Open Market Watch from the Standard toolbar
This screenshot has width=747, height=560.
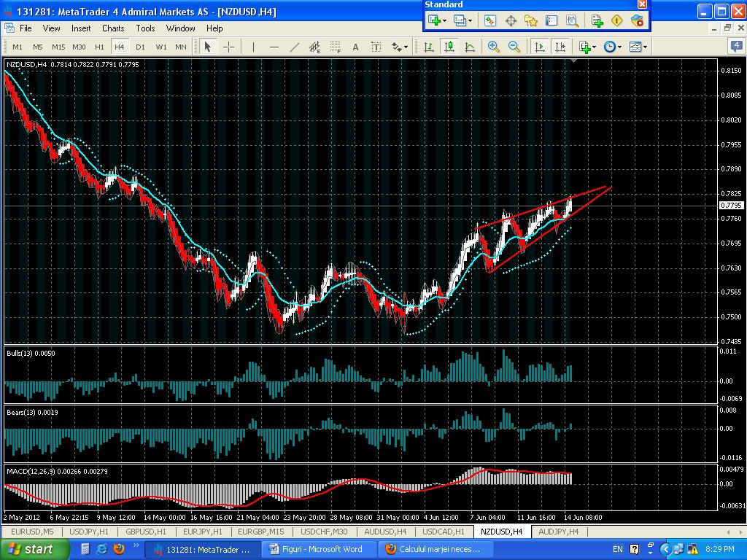point(489,21)
